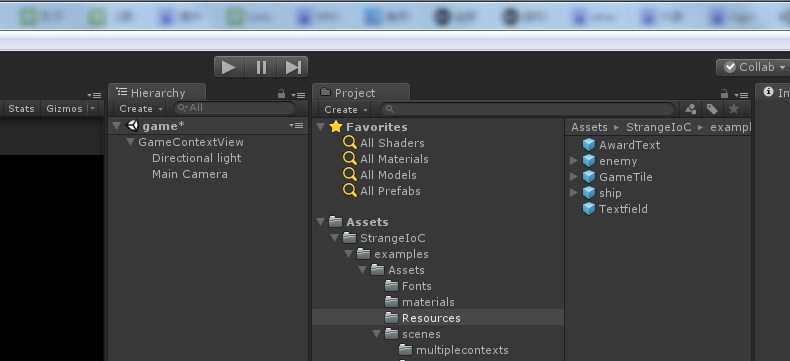Click the enemy prefab cube icon

point(589,161)
